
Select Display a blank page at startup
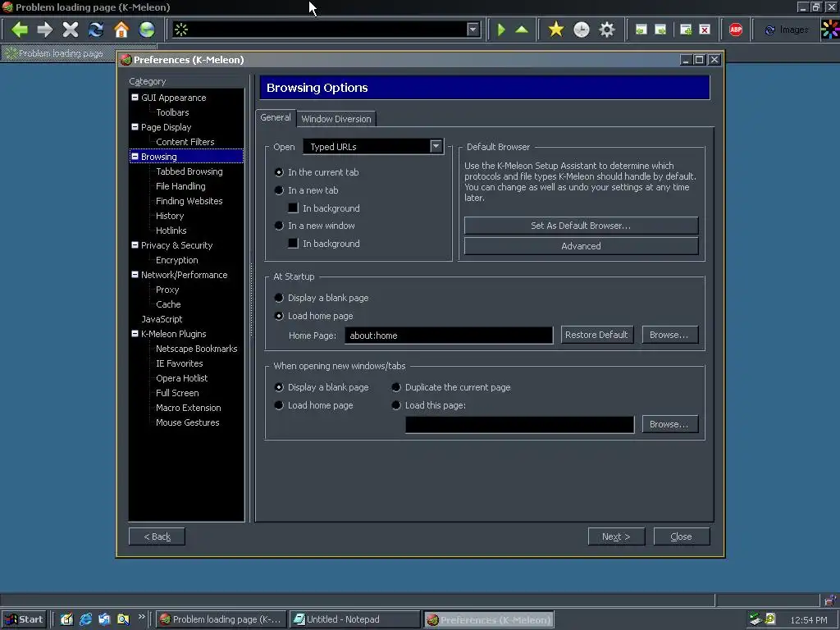click(x=279, y=298)
